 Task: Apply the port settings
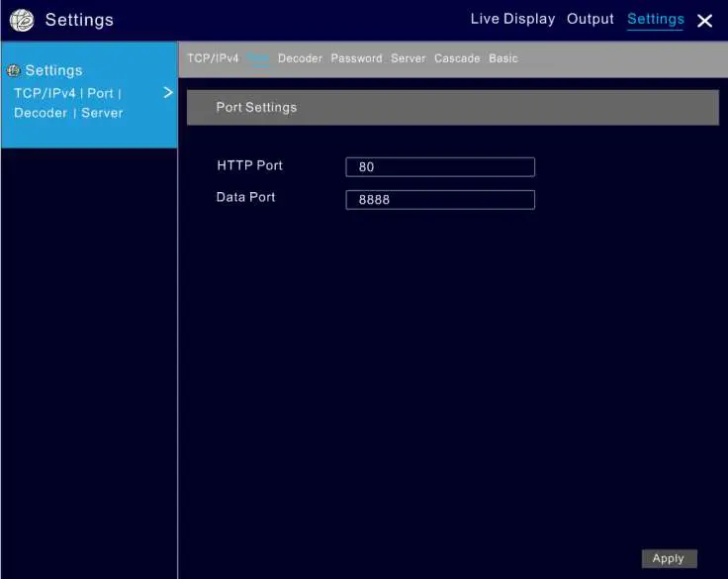pos(669,558)
